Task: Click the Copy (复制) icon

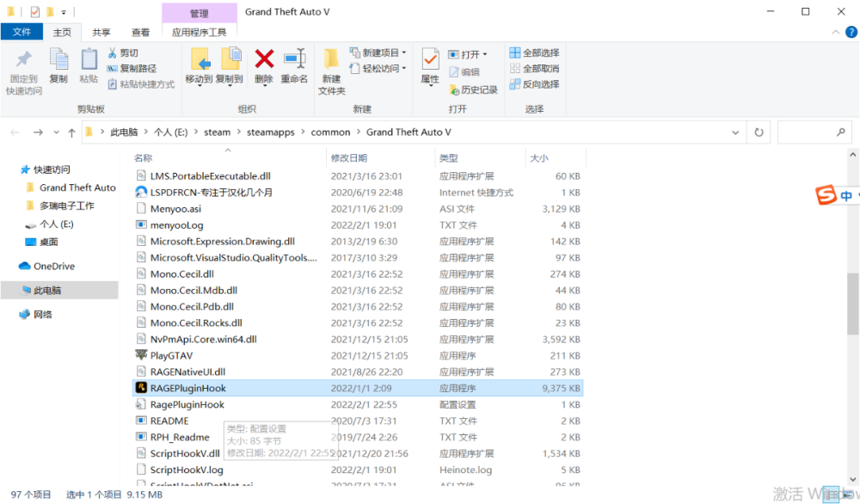Action: click(x=58, y=67)
